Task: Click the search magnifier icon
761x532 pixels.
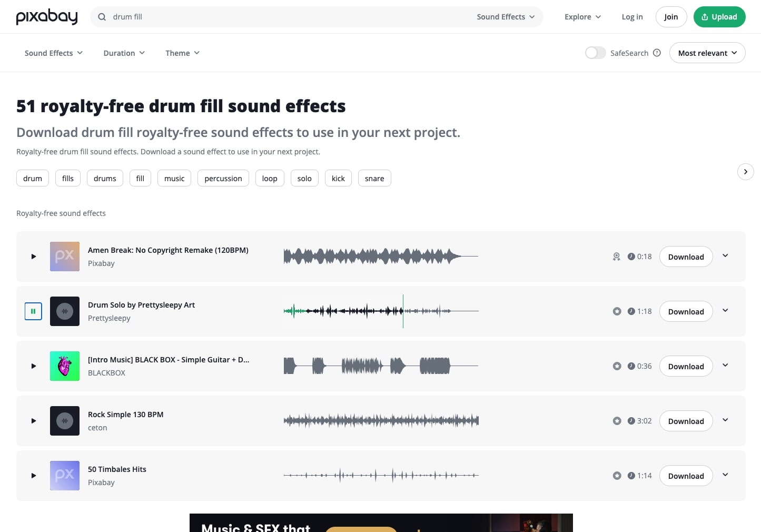Action: (102, 17)
